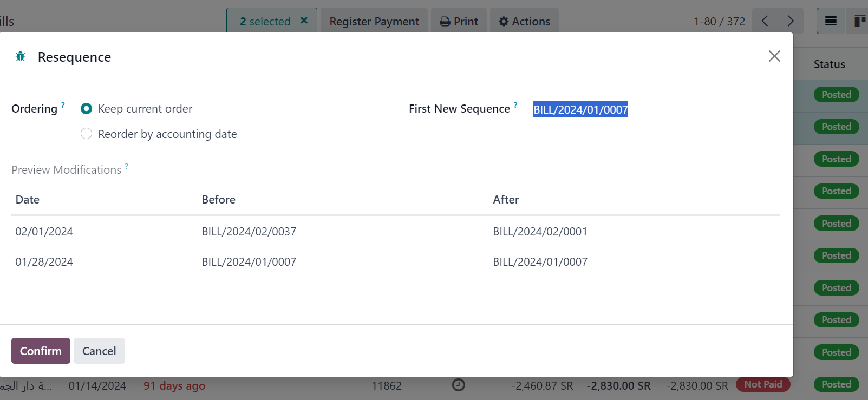
Task: Click date cell 01/28/2024
Action: (x=44, y=262)
